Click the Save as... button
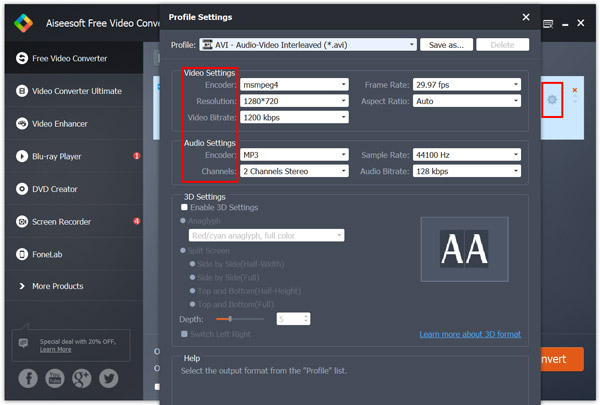 [x=446, y=45]
